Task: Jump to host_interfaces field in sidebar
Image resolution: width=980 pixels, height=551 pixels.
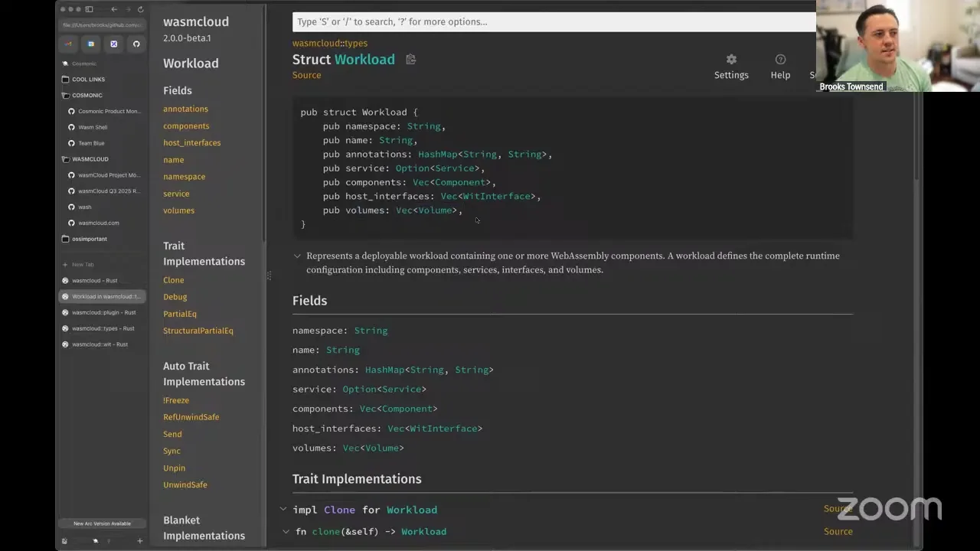Action: [191, 143]
